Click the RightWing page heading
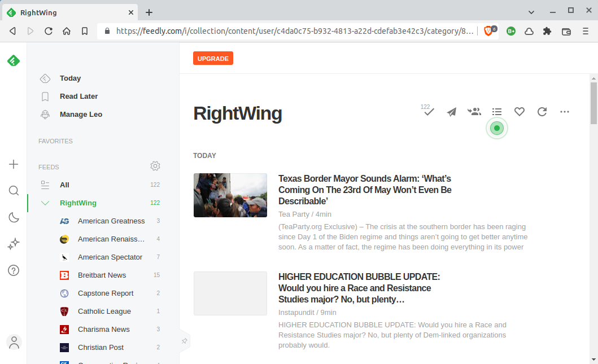 coord(238,113)
